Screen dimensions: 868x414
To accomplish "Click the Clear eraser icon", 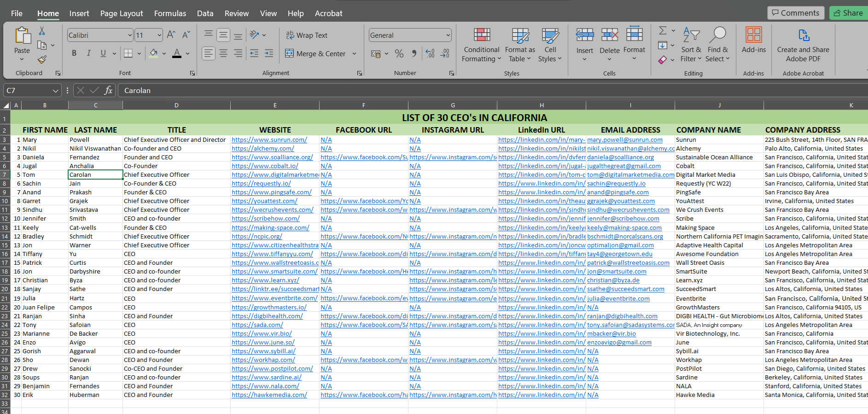I will click(x=663, y=59).
